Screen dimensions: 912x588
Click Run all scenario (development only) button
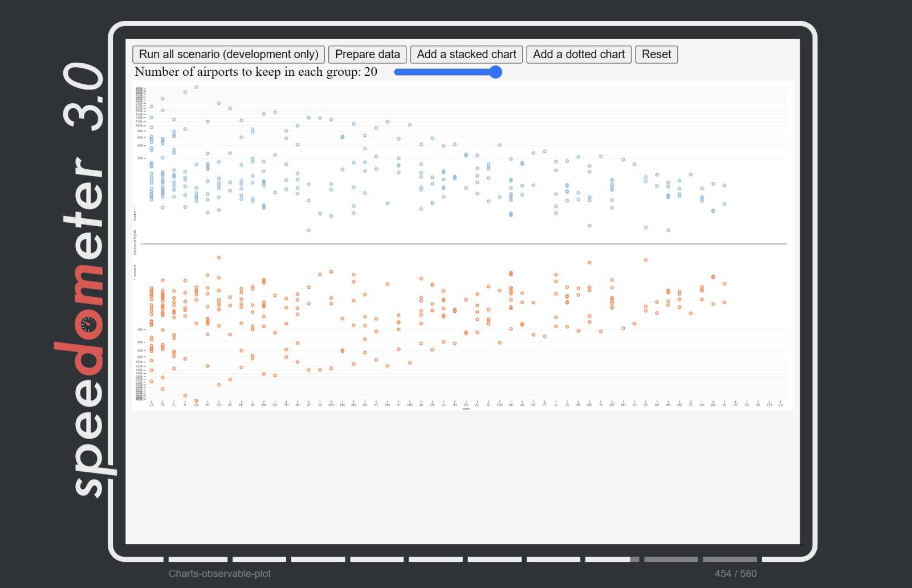pyautogui.click(x=229, y=54)
